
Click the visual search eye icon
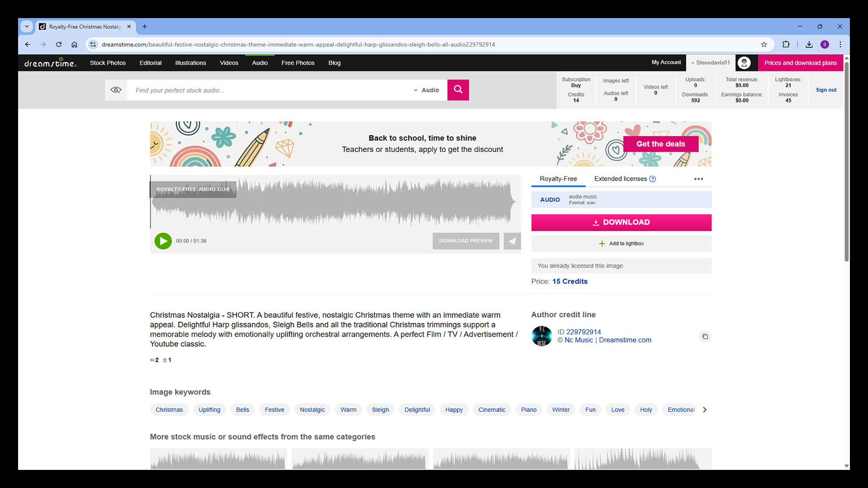click(116, 90)
